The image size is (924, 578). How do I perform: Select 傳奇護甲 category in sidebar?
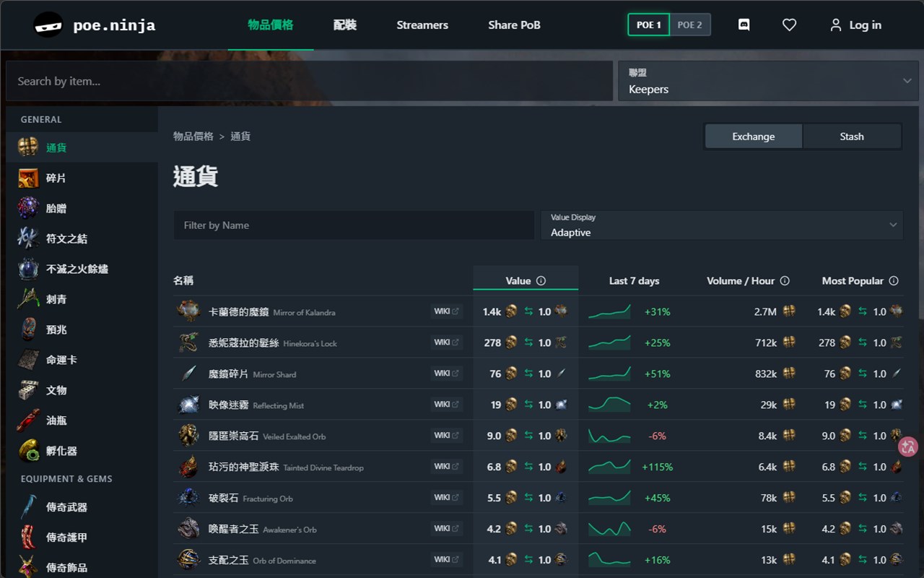[82, 538]
